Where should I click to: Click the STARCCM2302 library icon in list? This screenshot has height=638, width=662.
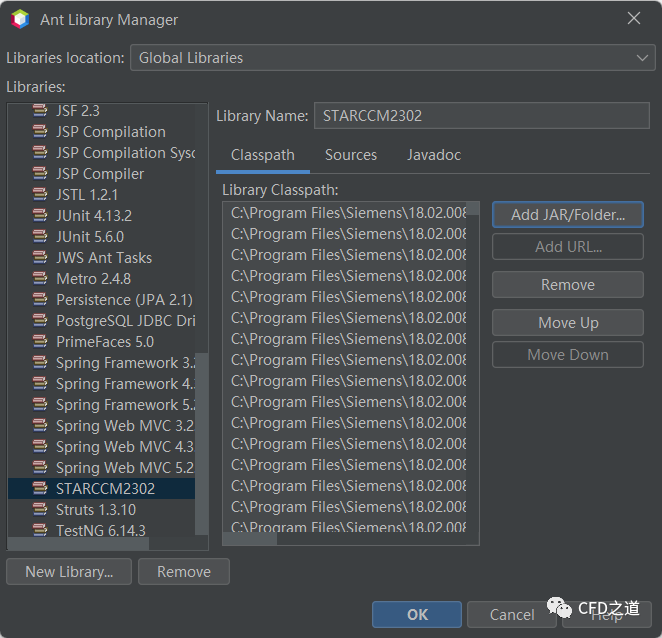40,488
